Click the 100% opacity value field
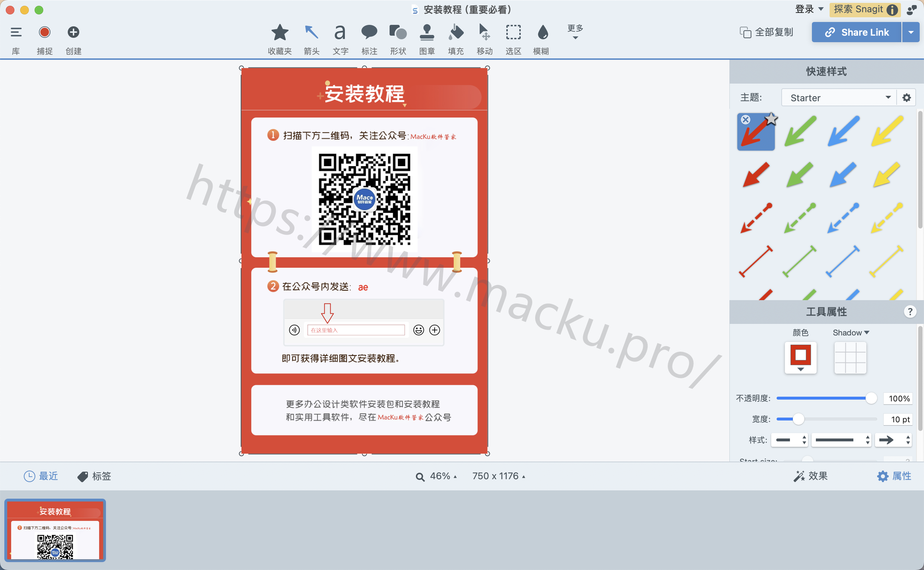The width and height of the screenshot is (924, 570). pos(898,398)
